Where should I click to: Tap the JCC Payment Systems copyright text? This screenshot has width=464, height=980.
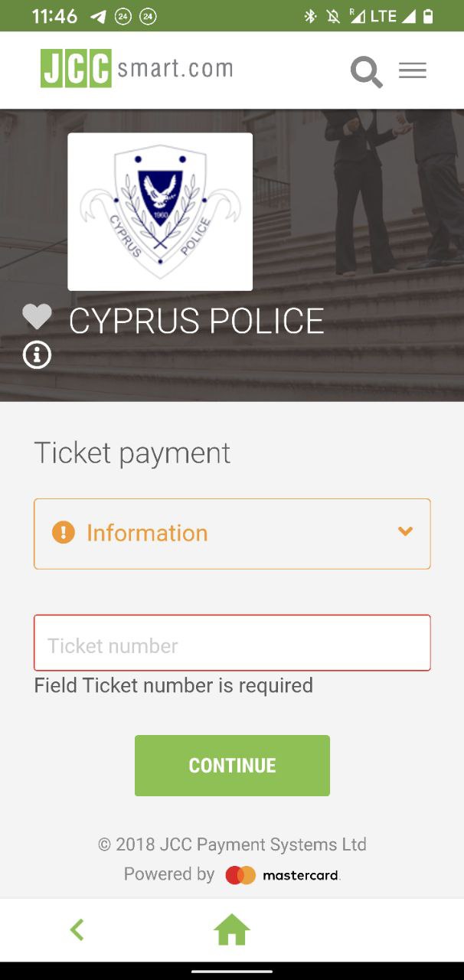click(x=232, y=844)
